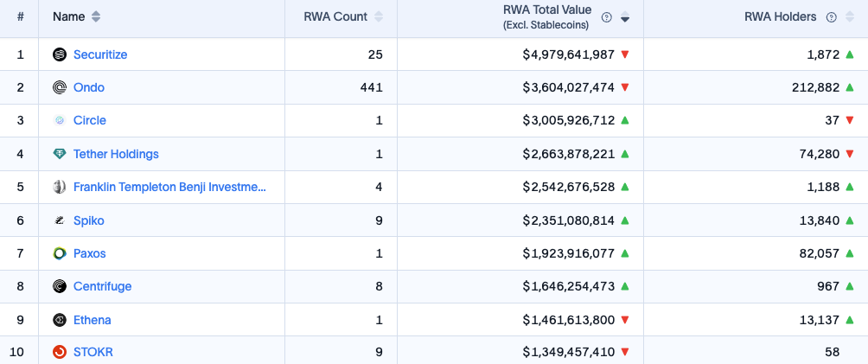Click the Tether Holdings logo icon
Screen dimensions: 868x364
60,154
